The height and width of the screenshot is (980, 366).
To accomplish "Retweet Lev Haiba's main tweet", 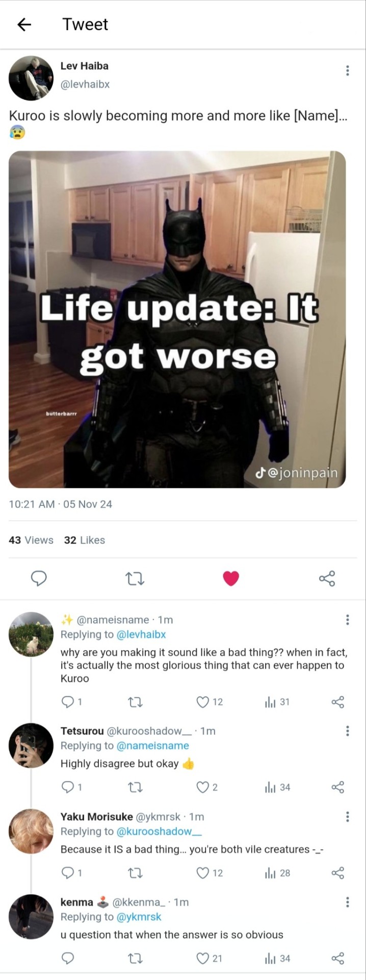I will pos(135,578).
